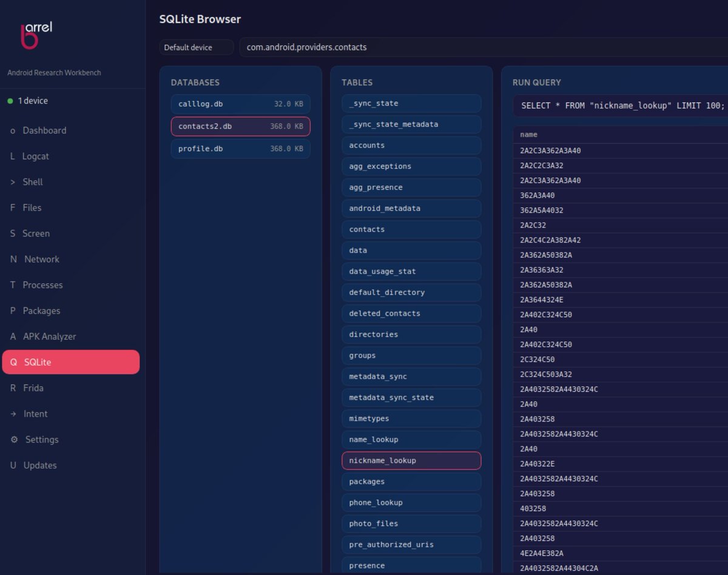Image resolution: width=728 pixels, height=575 pixels.
Task: Open the photo_files table
Action: click(411, 523)
